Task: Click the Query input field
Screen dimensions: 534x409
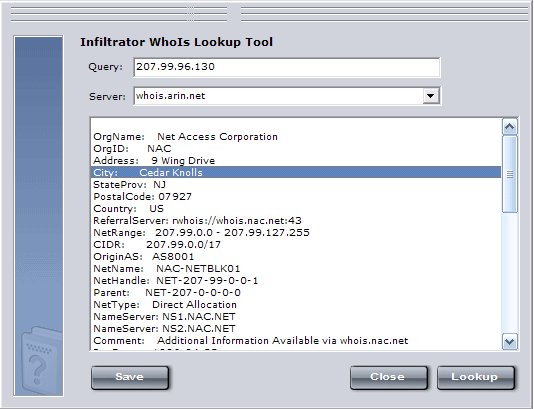Action: (287, 67)
